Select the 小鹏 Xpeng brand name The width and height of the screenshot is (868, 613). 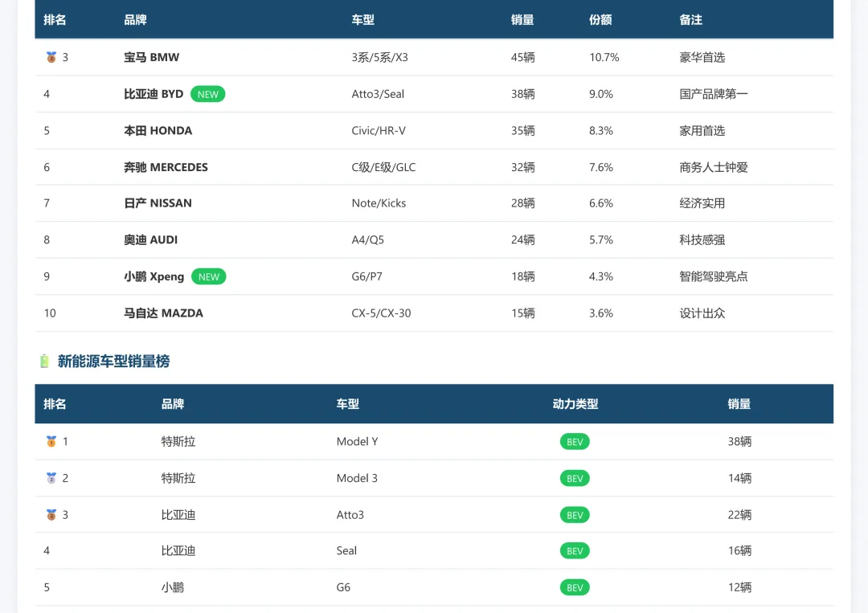pyautogui.click(x=154, y=276)
